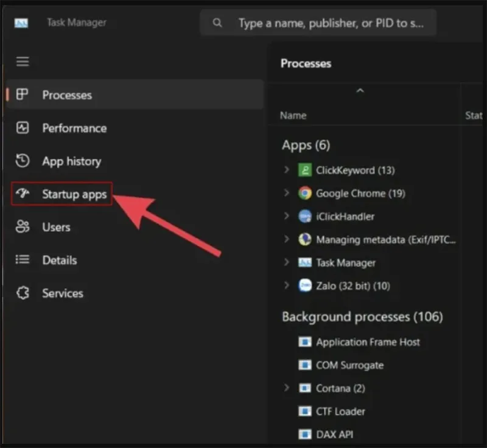487x448 pixels.
Task: Select the DAX API row text
Action: [x=334, y=435]
